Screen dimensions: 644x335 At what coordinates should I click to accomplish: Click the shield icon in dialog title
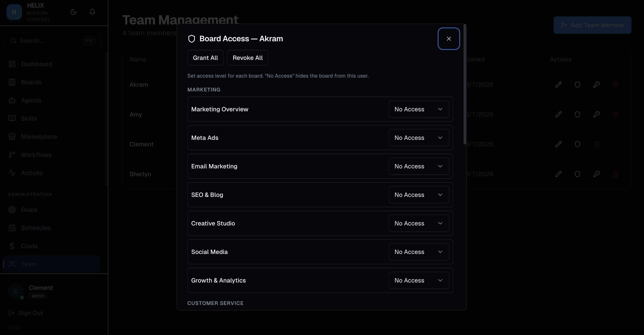click(x=191, y=39)
